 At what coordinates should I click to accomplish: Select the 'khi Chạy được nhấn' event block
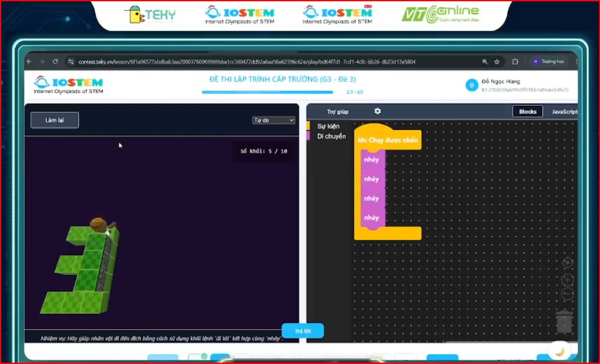click(x=388, y=140)
